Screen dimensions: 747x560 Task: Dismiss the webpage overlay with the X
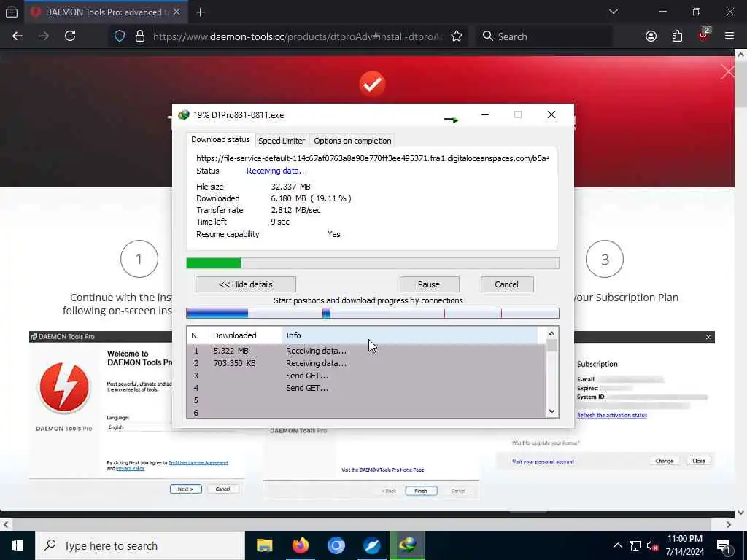click(x=727, y=72)
